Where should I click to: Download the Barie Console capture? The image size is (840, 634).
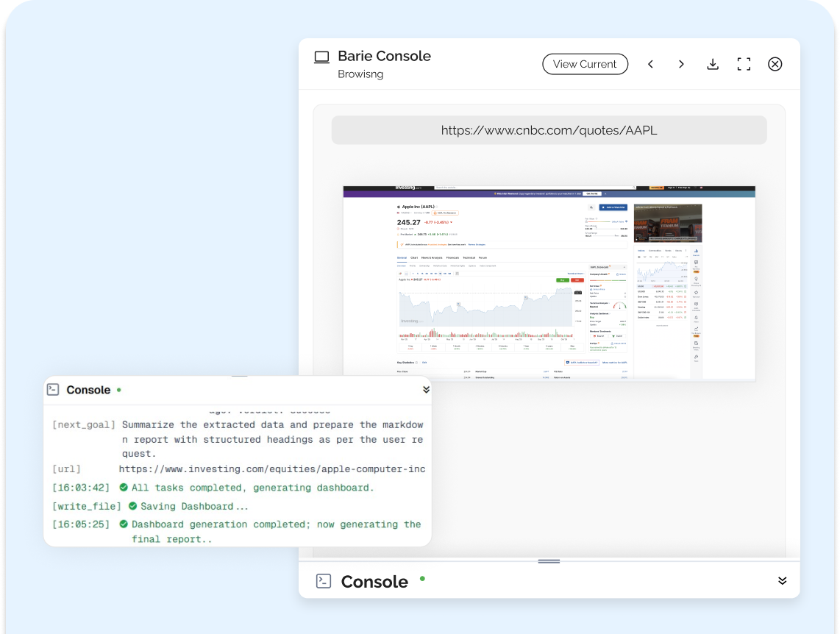coord(712,64)
